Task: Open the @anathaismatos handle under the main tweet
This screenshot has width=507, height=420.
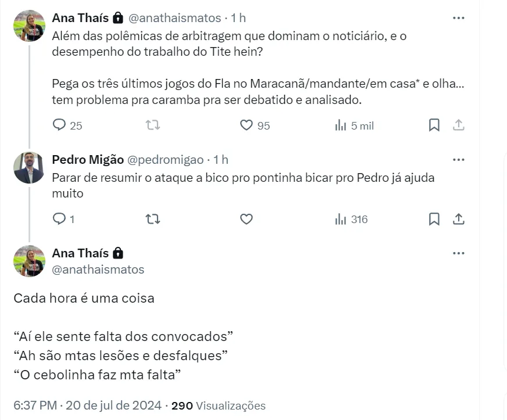Action: coord(98,270)
